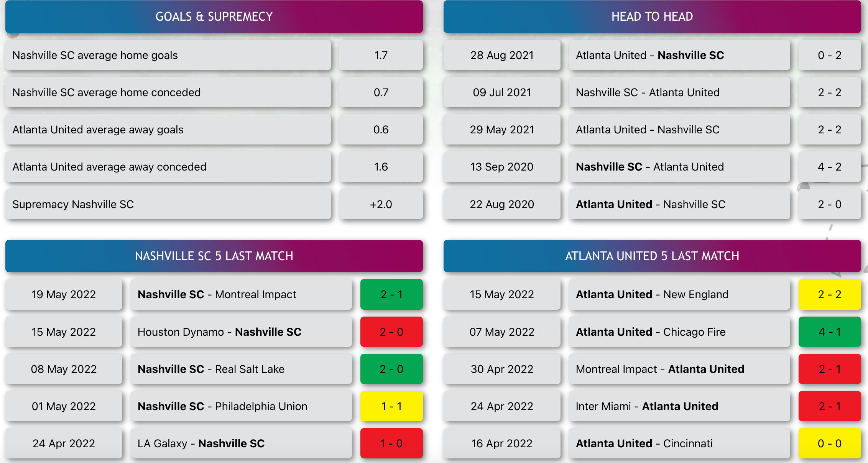The image size is (868, 463).
Task: Open the Atlanta United - Cincinnati match
Action: (679, 443)
